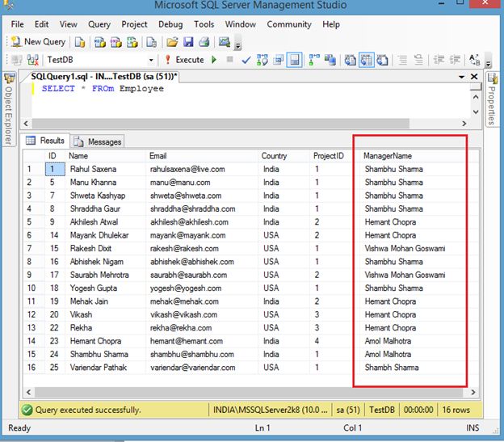Switch to the Messages tab

coord(98,141)
